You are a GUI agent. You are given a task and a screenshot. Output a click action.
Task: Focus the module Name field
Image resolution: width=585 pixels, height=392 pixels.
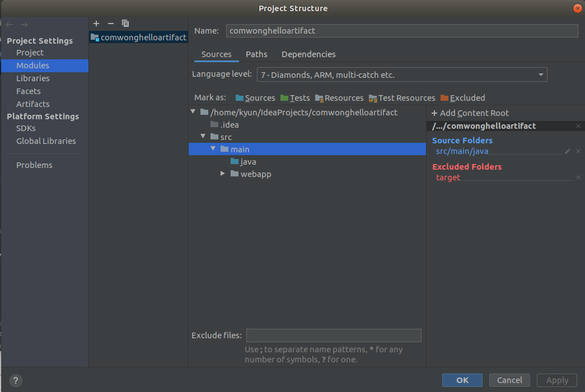(402, 31)
